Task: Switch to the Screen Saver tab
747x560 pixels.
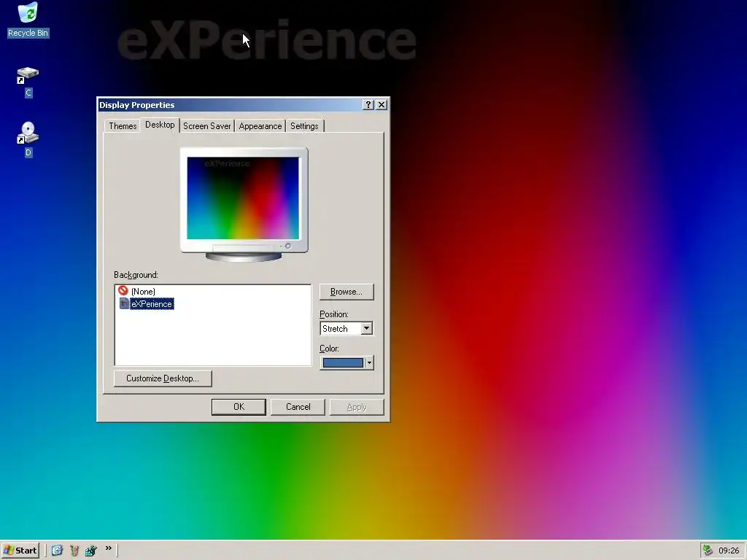Action: tap(206, 126)
